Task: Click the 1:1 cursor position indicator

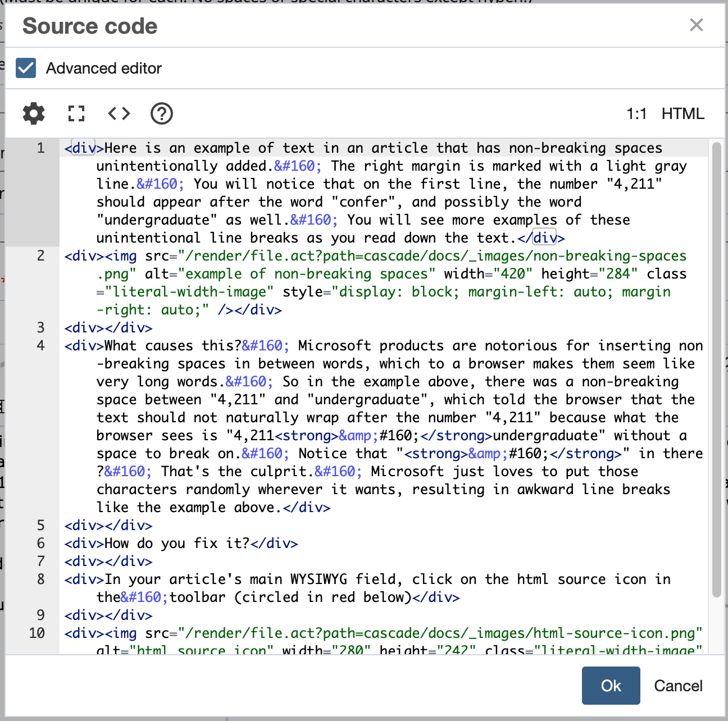Action: click(636, 114)
